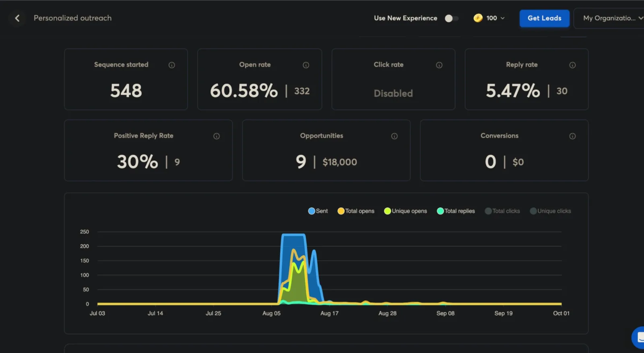Click the Aug 05 axis label

tap(271, 313)
